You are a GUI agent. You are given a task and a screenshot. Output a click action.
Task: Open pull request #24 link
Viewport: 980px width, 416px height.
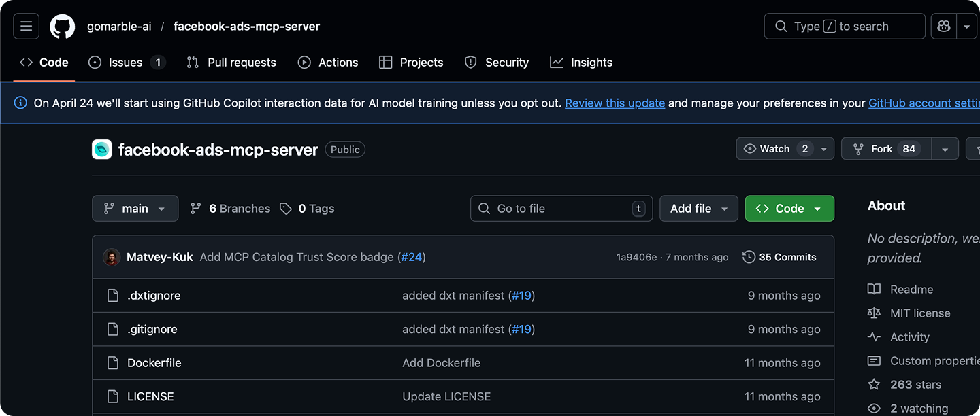coord(411,257)
